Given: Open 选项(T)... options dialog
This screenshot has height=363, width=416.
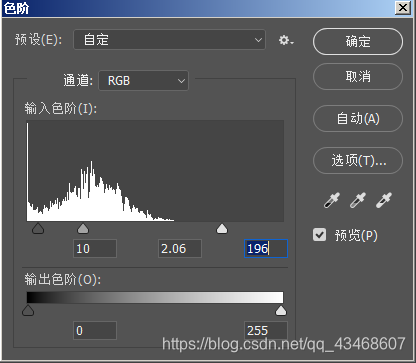Looking at the screenshot, I should (358, 161).
